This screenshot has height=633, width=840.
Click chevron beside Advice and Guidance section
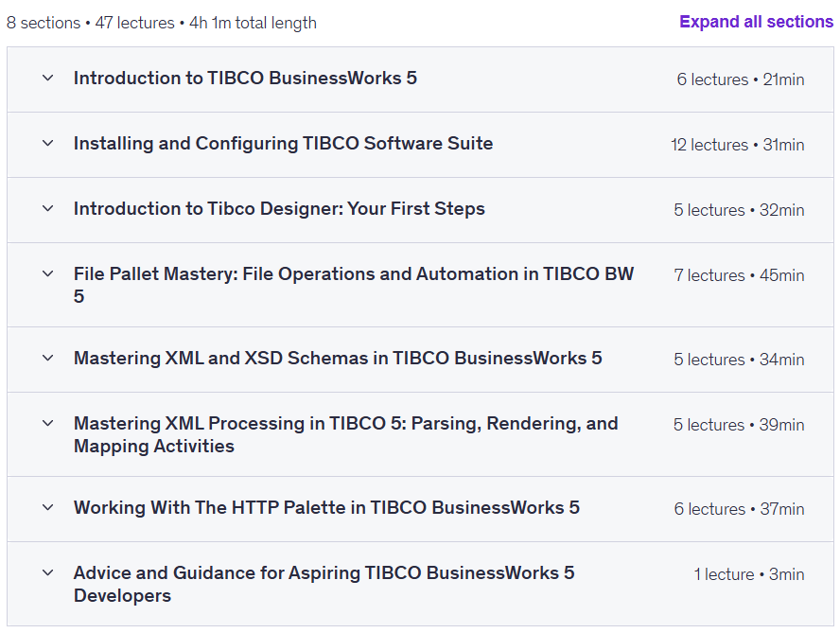[47, 573]
